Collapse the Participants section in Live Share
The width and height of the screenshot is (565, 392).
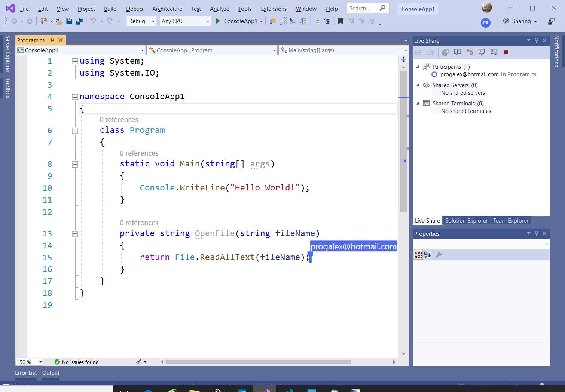(x=418, y=67)
